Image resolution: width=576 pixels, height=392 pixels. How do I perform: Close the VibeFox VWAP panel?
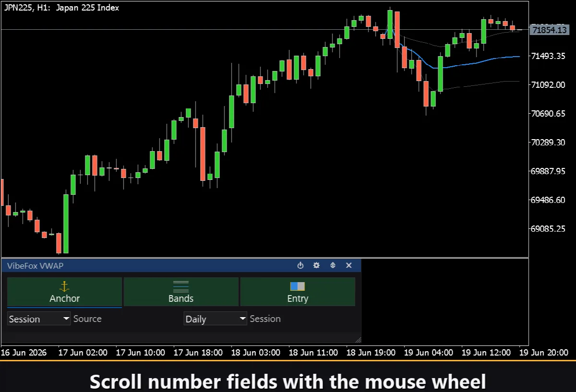click(x=349, y=265)
